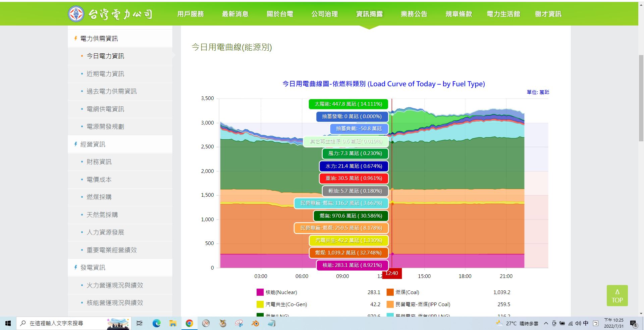Click the 今日用電曲線(能源別) heading

(x=232, y=47)
